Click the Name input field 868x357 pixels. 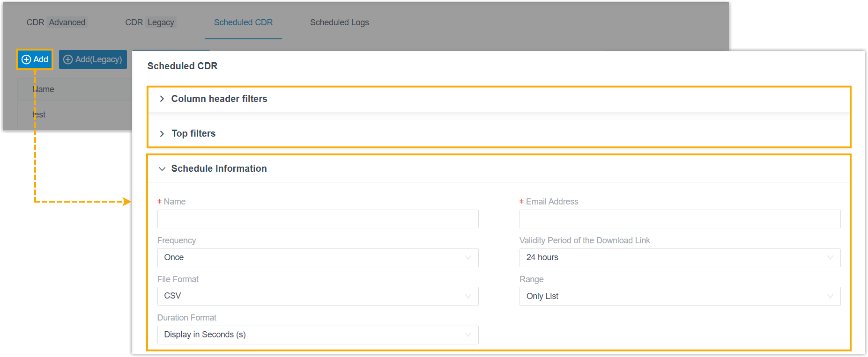(x=318, y=219)
